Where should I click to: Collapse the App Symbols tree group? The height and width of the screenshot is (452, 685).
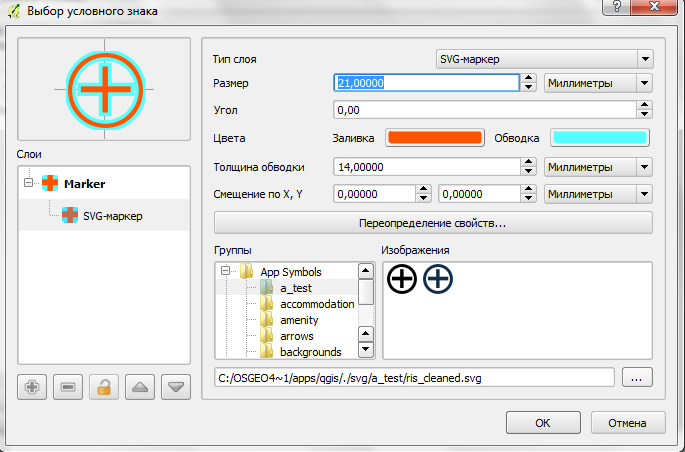point(226,272)
